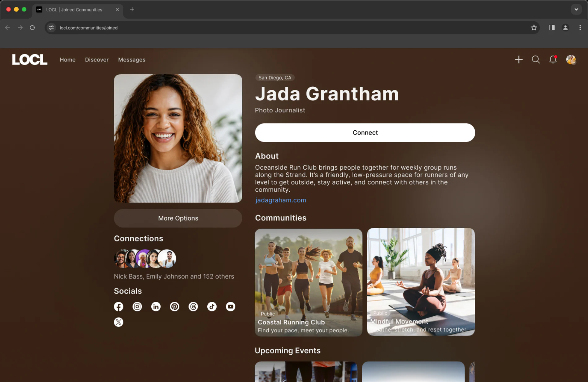View site information icon in address bar
Image resolution: width=588 pixels, height=382 pixels.
(51, 28)
